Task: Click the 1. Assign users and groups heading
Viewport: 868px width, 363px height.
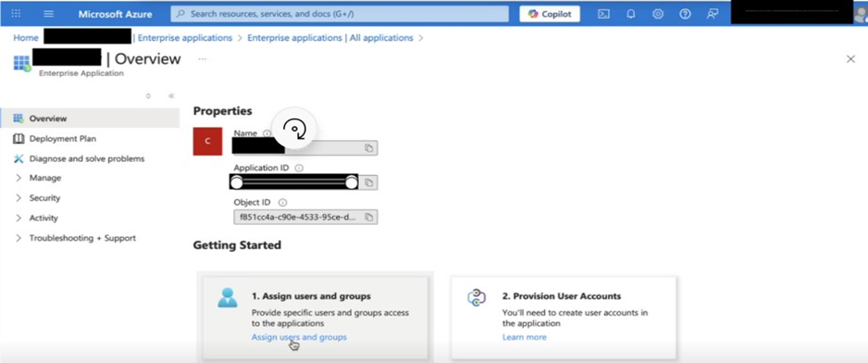Action: click(x=311, y=296)
